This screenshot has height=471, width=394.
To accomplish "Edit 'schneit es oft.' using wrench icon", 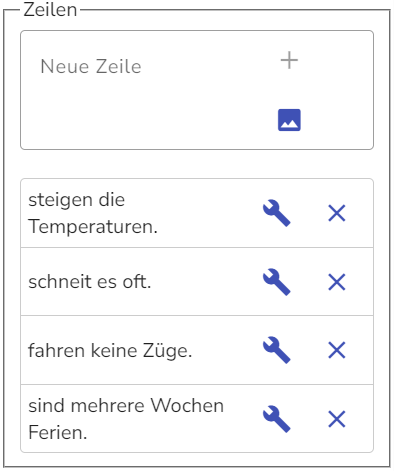I will 277,282.
